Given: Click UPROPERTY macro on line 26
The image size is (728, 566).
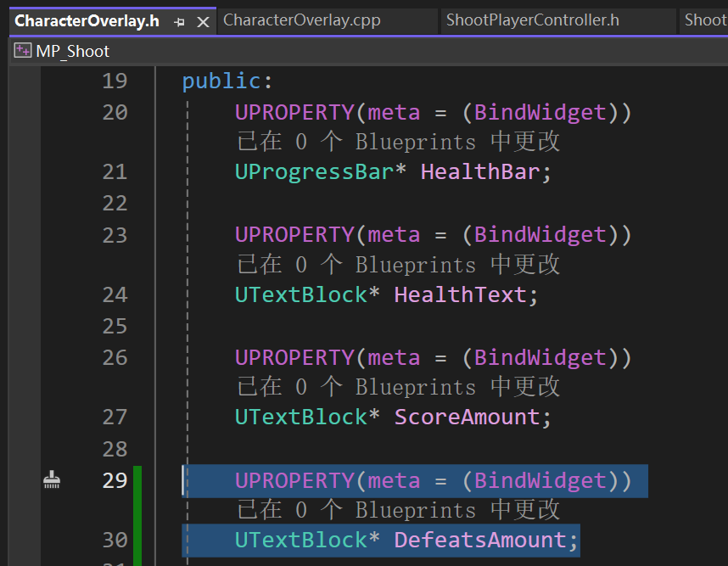Looking at the screenshot, I should click(294, 357).
